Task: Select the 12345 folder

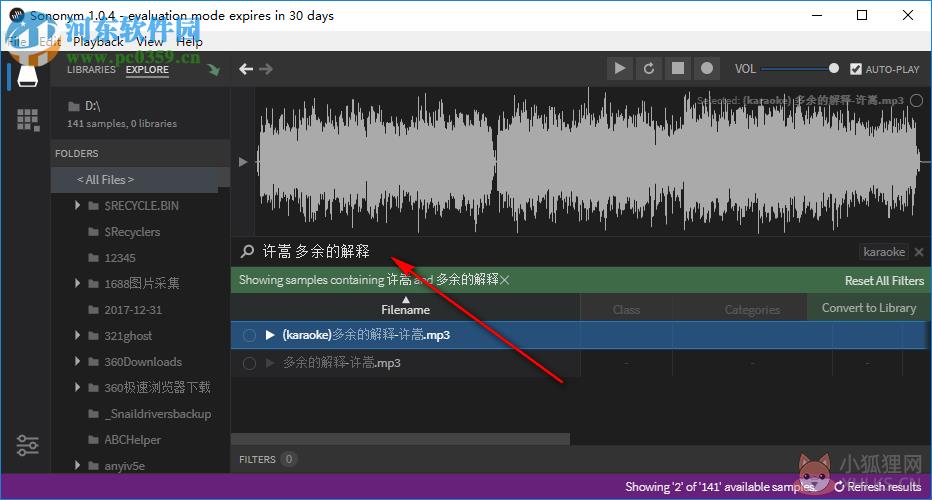Action: tap(119, 258)
